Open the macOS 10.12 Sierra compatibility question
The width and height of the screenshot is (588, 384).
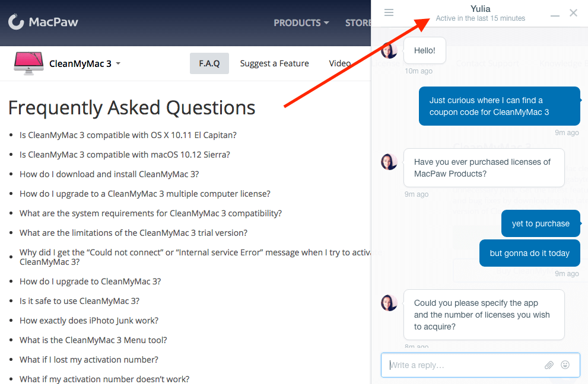pos(125,154)
